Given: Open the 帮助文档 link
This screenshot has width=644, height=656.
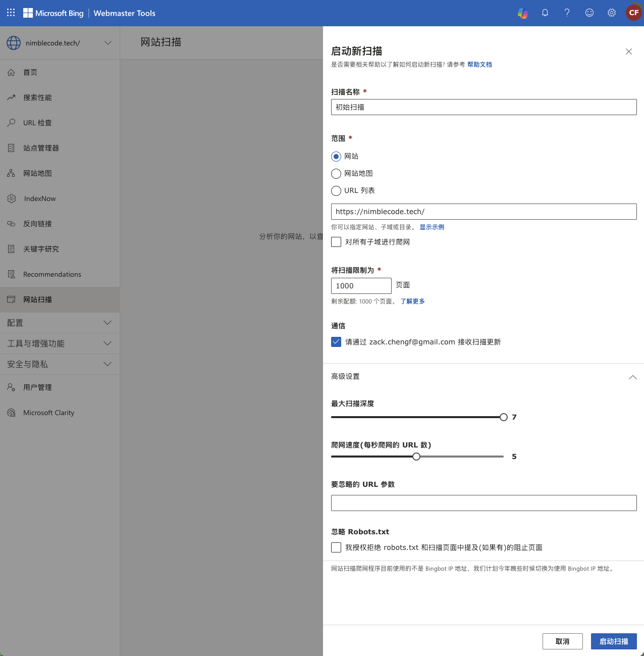Looking at the screenshot, I should (479, 65).
